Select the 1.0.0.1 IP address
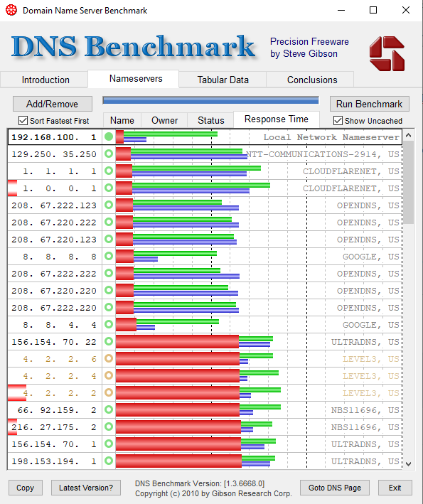Viewport: 423px width, 504px height. (x=60, y=188)
